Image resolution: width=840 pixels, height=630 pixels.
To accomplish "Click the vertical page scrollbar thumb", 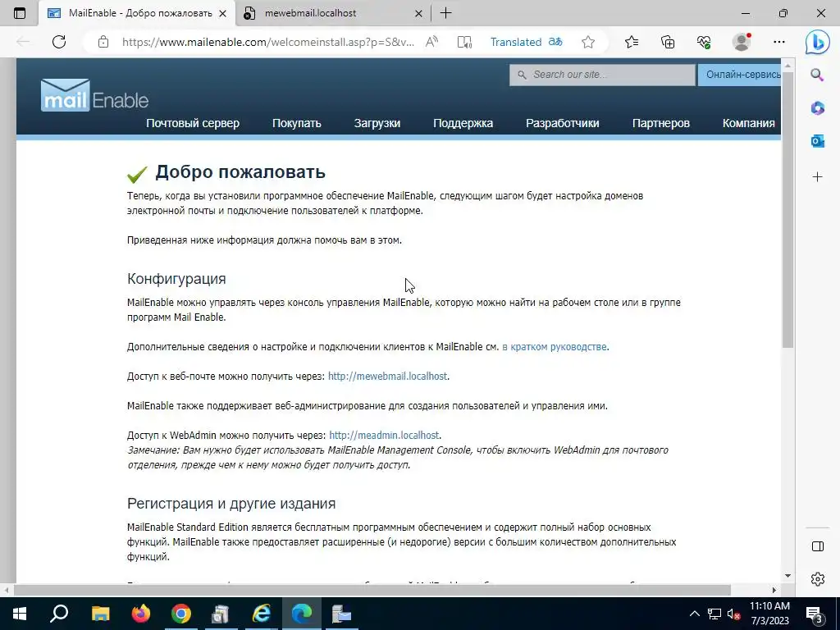I will (x=787, y=209).
